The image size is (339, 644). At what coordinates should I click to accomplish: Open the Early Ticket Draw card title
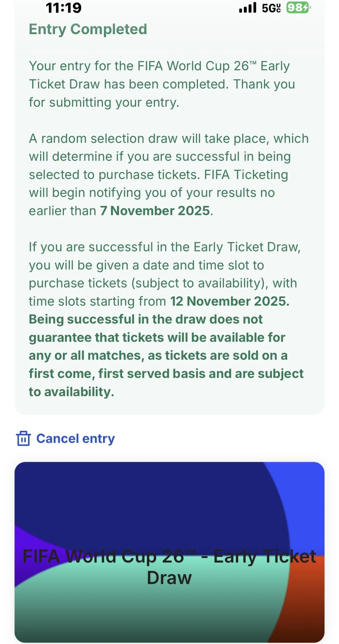coord(169,567)
